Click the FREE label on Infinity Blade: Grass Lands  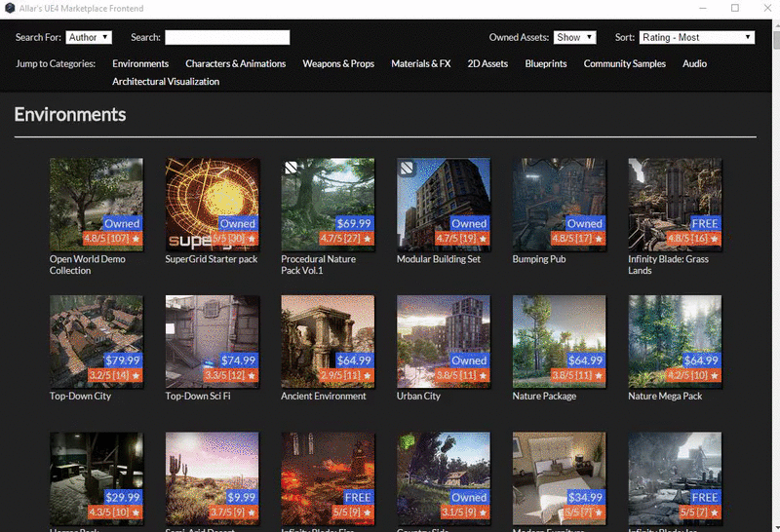click(705, 223)
